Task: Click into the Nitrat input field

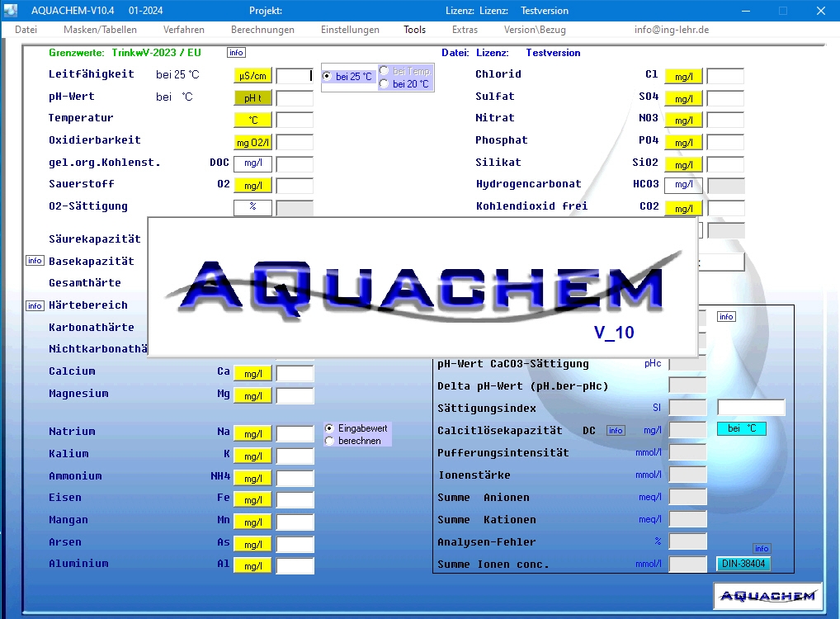Action: (725, 120)
